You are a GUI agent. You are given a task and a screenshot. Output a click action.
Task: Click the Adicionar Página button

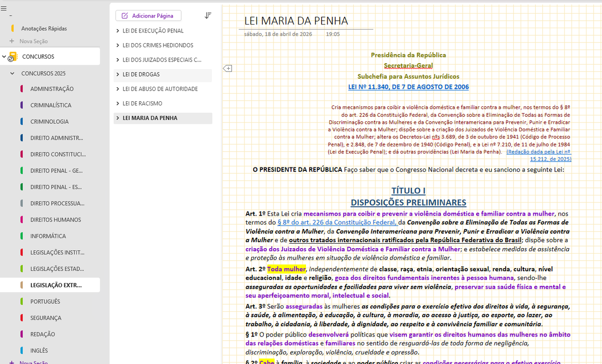tap(148, 16)
